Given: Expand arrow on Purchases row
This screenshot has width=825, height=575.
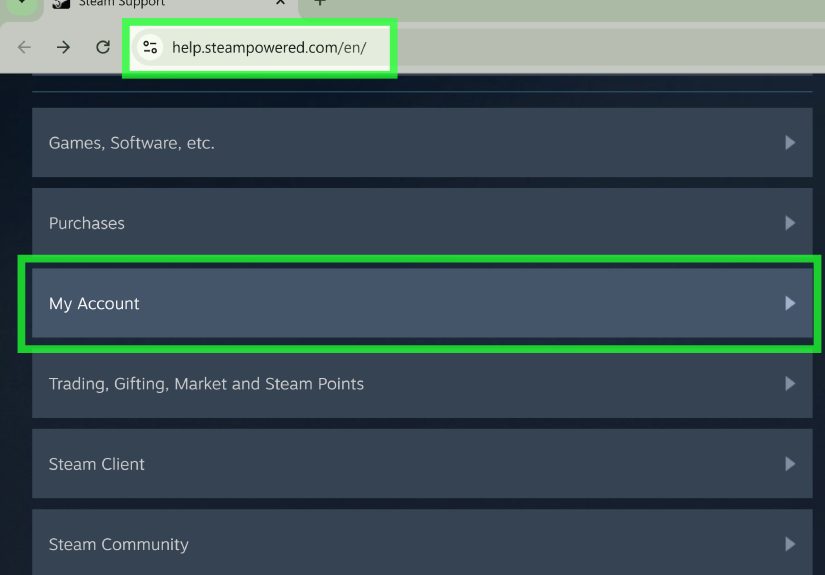Looking at the screenshot, I should click(790, 223).
